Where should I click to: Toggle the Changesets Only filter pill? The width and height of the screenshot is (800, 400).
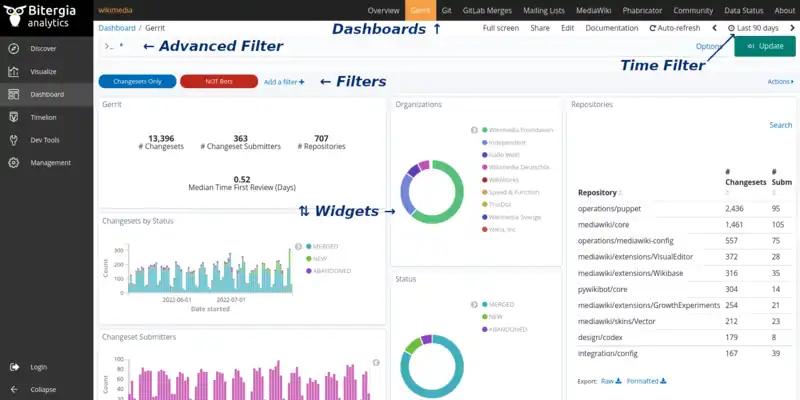pyautogui.click(x=138, y=81)
